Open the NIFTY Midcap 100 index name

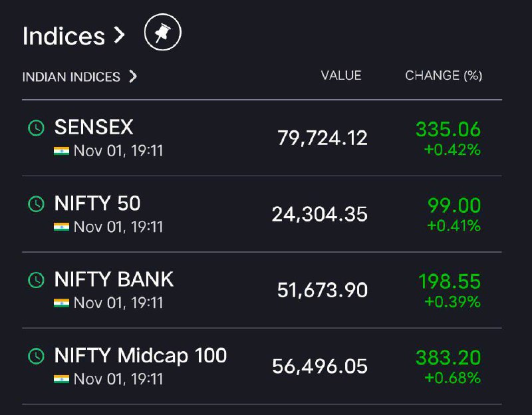[x=140, y=355]
